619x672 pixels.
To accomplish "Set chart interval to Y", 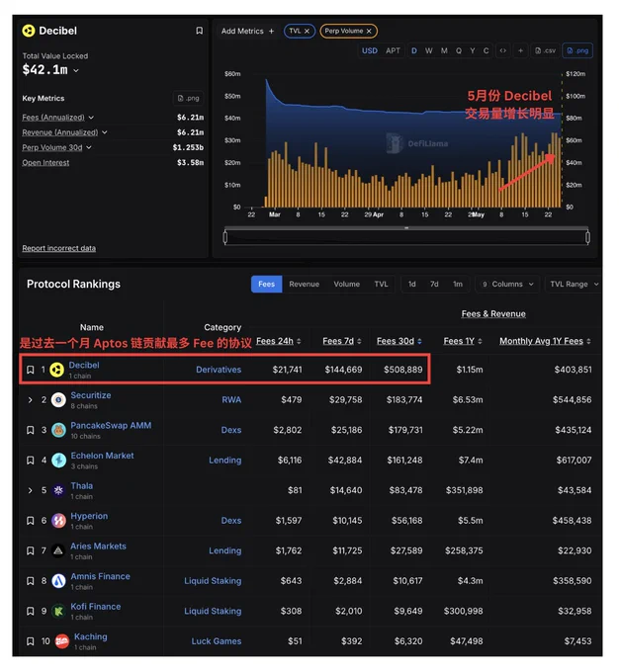I will tap(473, 50).
